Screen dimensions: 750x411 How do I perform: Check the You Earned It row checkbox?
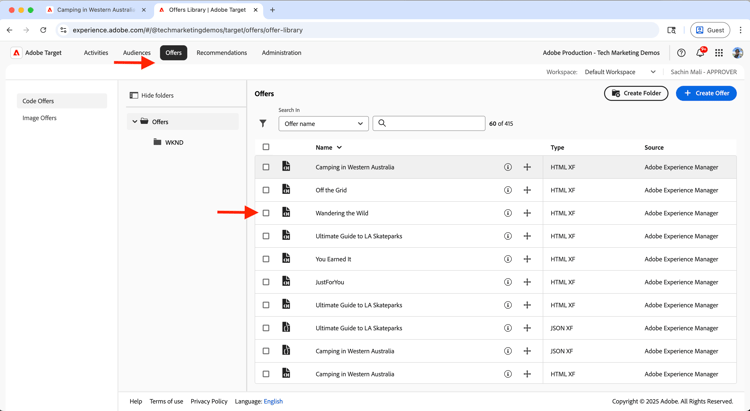[266, 259]
